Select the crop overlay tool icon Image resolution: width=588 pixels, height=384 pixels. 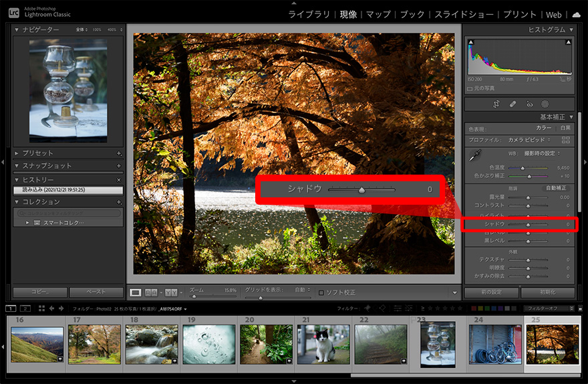[496, 104]
